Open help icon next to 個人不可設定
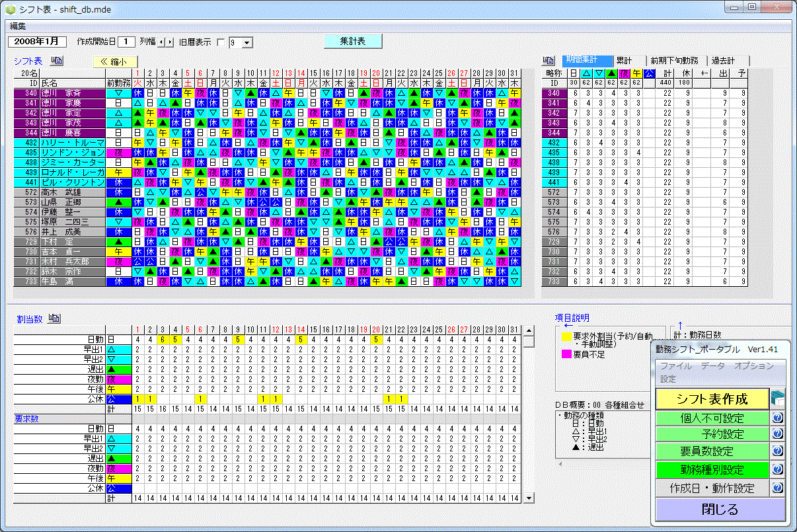 [x=777, y=418]
